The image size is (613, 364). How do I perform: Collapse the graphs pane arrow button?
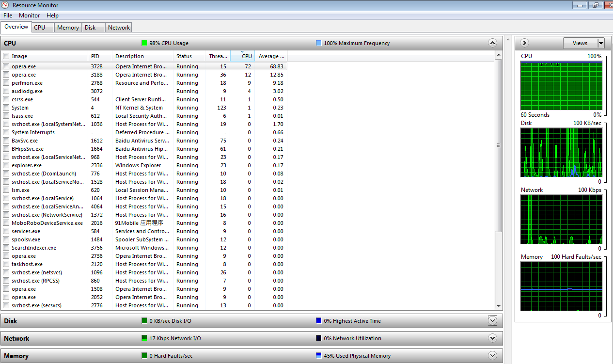[524, 43]
